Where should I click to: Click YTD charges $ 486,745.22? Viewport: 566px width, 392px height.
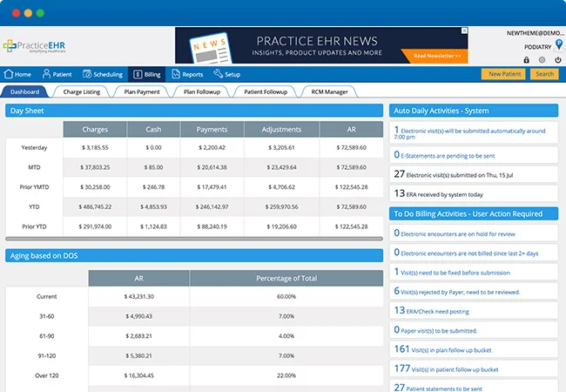tap(95, 206)
